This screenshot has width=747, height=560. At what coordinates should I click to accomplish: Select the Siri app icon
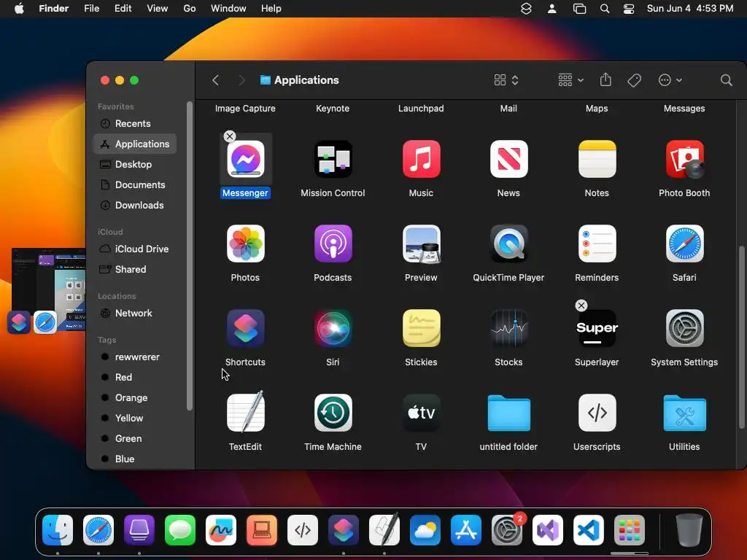click(x=333, y=328)
